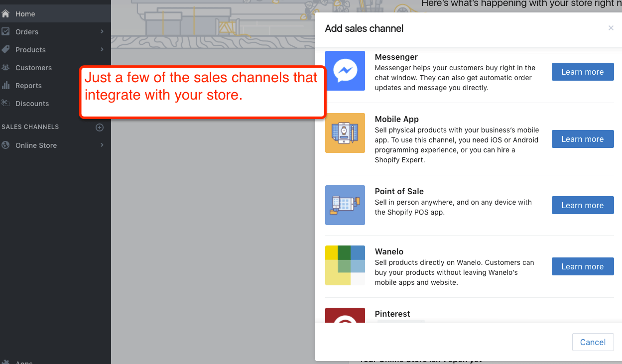Image resolution: width=622 pixels, height=364 pixels.
Task: Expand the Online Store submenu chevron
Action: point(102,145)
